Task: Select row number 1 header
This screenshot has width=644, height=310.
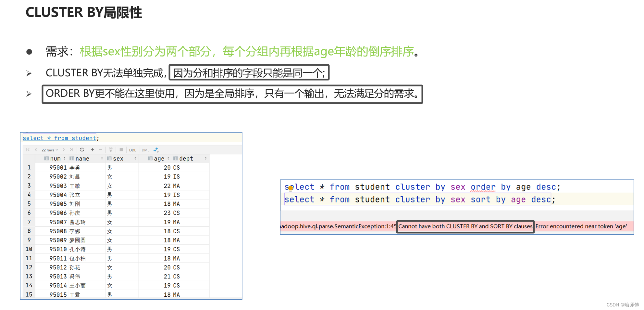Action: (x=29, y=168)
